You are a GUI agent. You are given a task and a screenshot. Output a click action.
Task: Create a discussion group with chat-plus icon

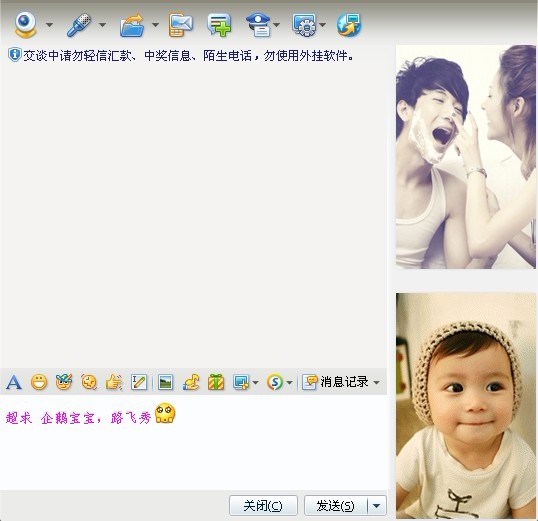click(x=219, y=25)
